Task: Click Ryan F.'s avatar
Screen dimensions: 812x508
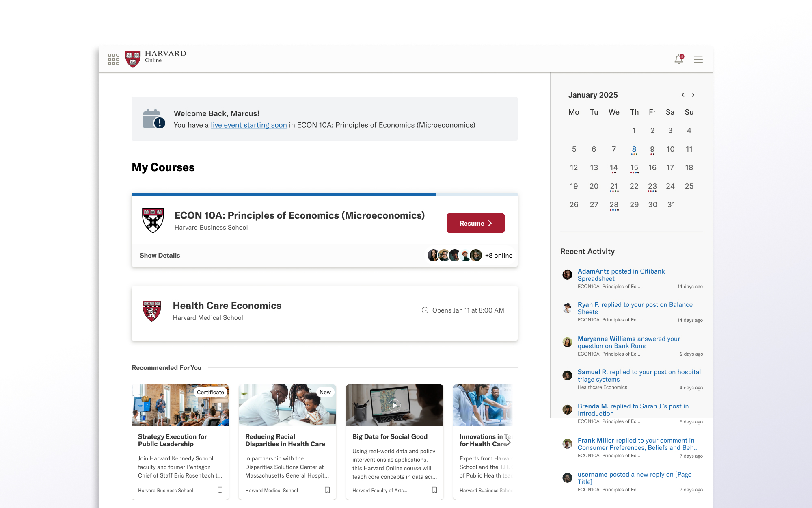Action: coord(567,308)
